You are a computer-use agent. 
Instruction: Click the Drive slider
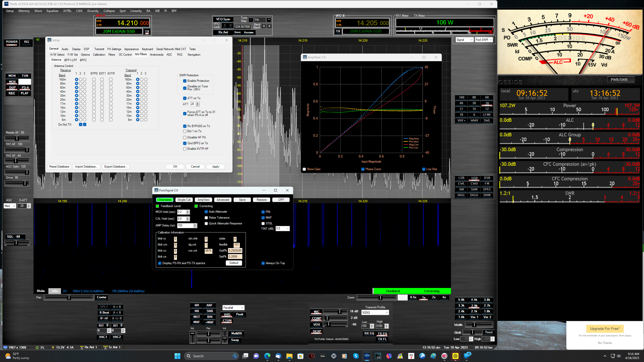(17, 184)
